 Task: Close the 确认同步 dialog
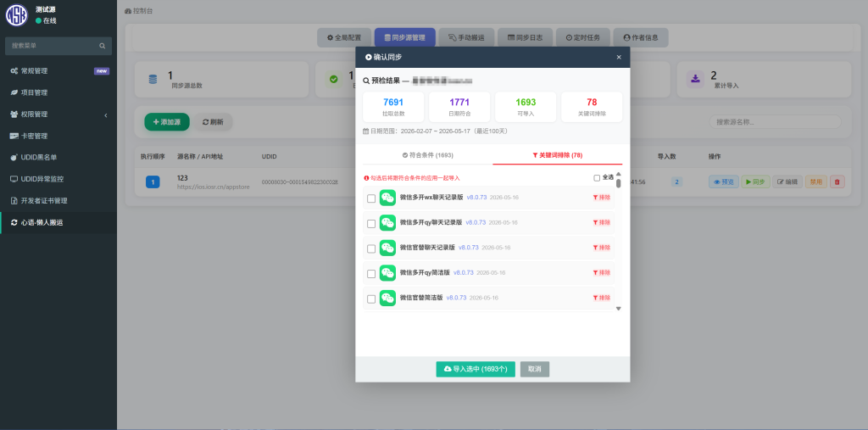click(619, 57)
